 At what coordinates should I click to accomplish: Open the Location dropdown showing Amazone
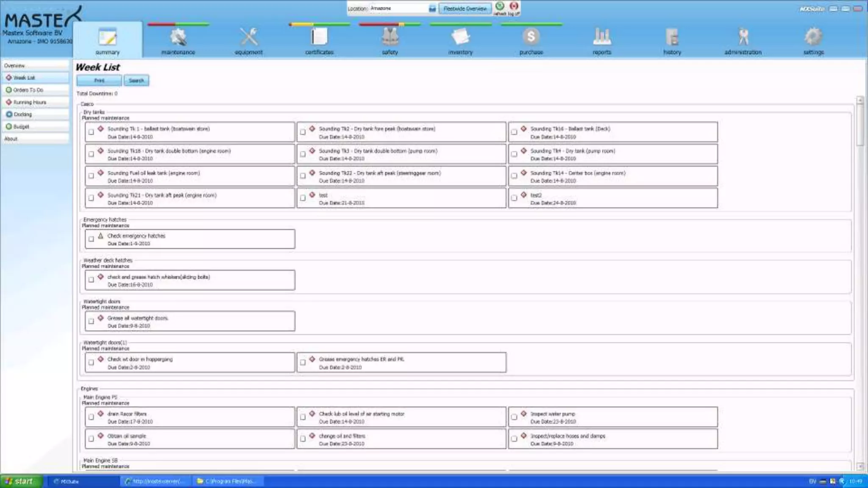pos(432,8)
